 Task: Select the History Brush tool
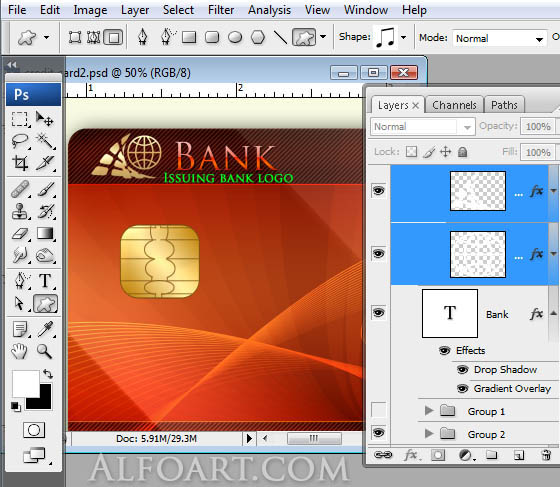coord(46,211)
